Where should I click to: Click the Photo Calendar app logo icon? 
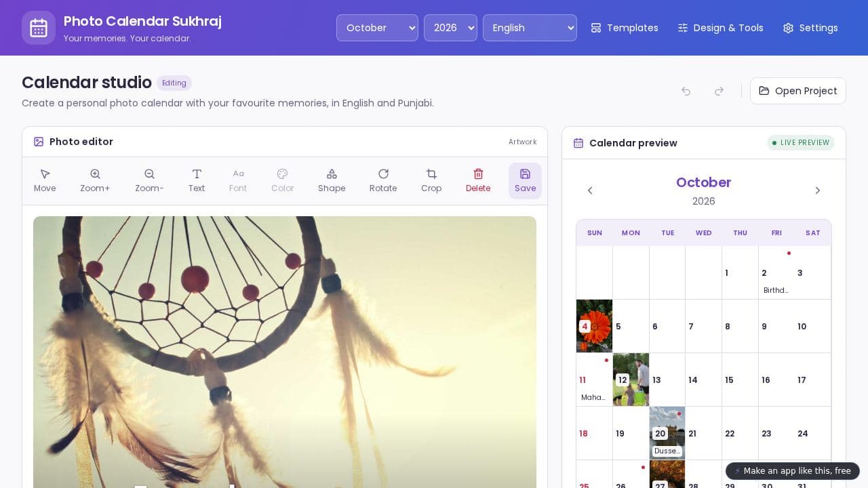click(x=39, y=28)
